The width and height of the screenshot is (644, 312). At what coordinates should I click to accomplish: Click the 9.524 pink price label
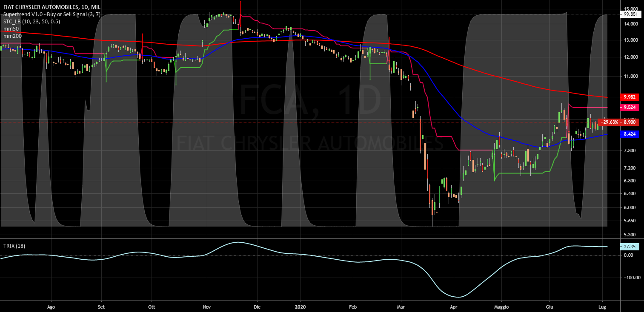630,108
